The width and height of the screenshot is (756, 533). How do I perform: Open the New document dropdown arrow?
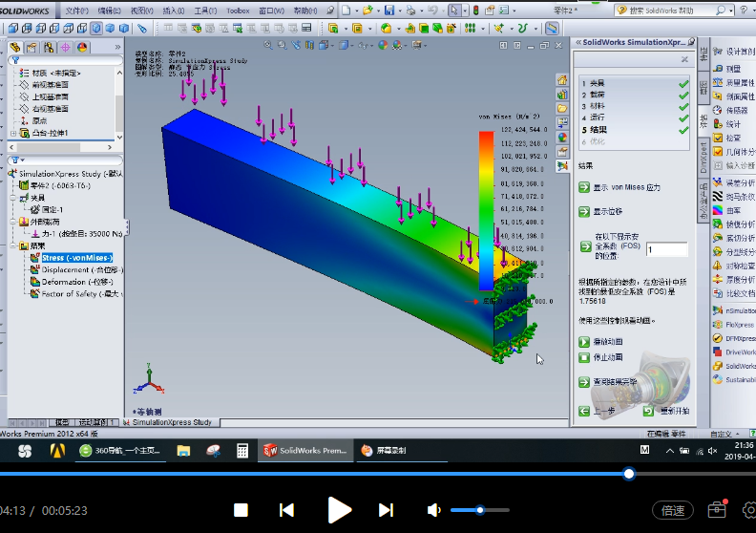(357, 11)
